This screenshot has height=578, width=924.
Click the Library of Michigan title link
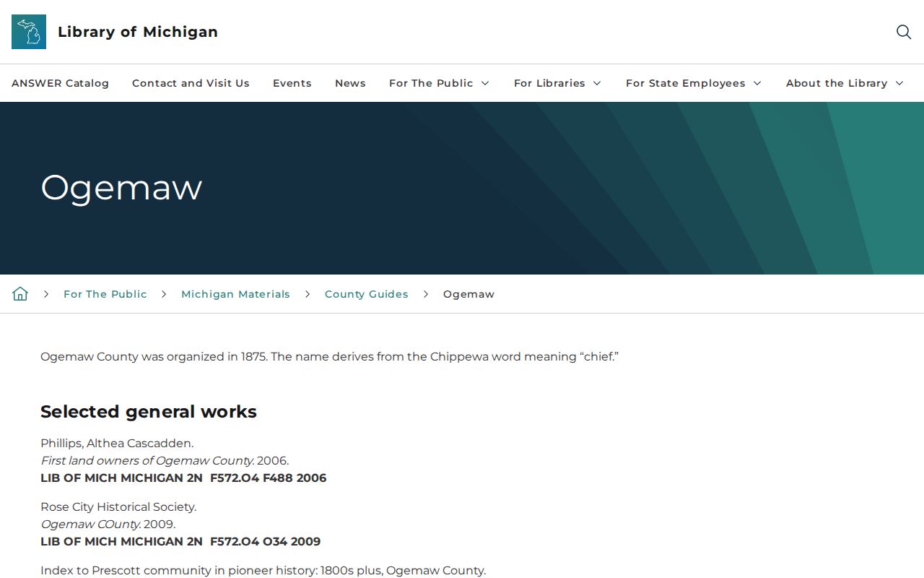click(138, 32)
